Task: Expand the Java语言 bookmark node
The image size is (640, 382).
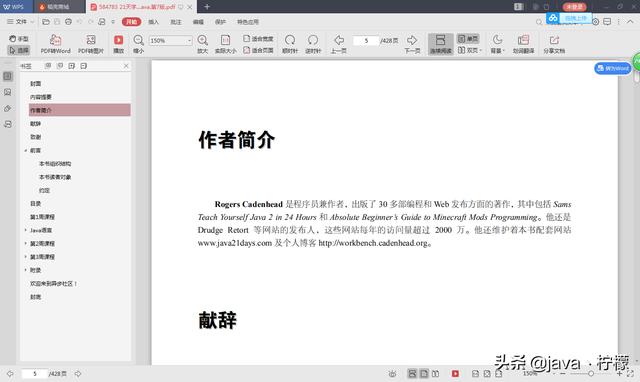Action: coord(25,230)
